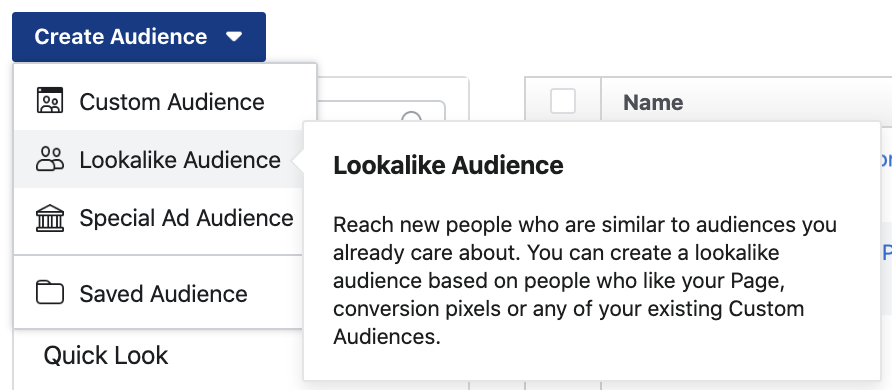Expand the Create Audience dropdown arrow
Viewport: 892px width, 390px height.
coord(234,36)
